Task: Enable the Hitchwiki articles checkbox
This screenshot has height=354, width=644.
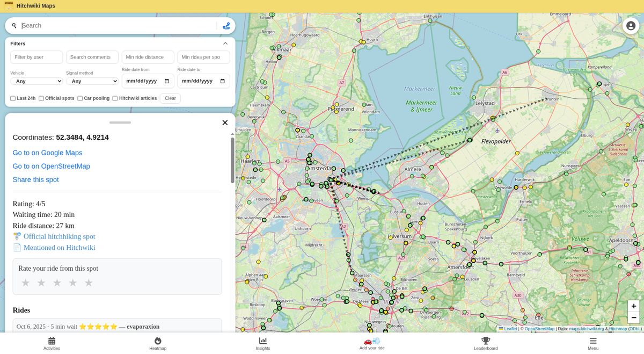Action: tap(115, 98)
